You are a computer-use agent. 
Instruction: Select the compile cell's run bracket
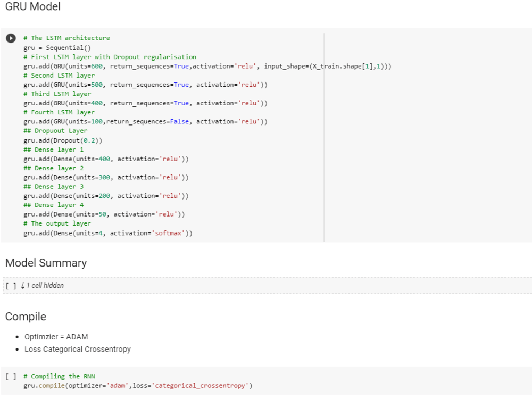11,376
